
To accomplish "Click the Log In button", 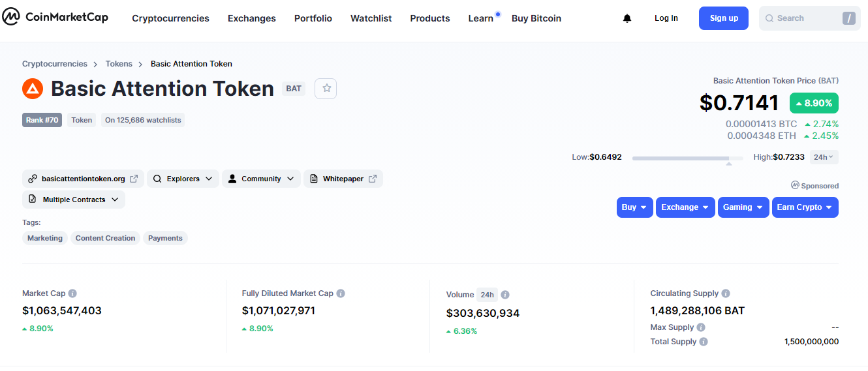I will (x=666, y=18).
